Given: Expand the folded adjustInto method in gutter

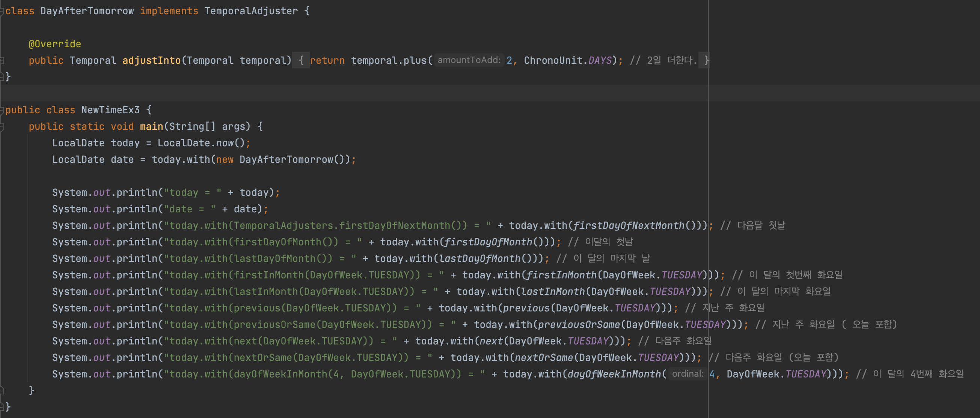Looking at the screenshot, I should 2,60.
